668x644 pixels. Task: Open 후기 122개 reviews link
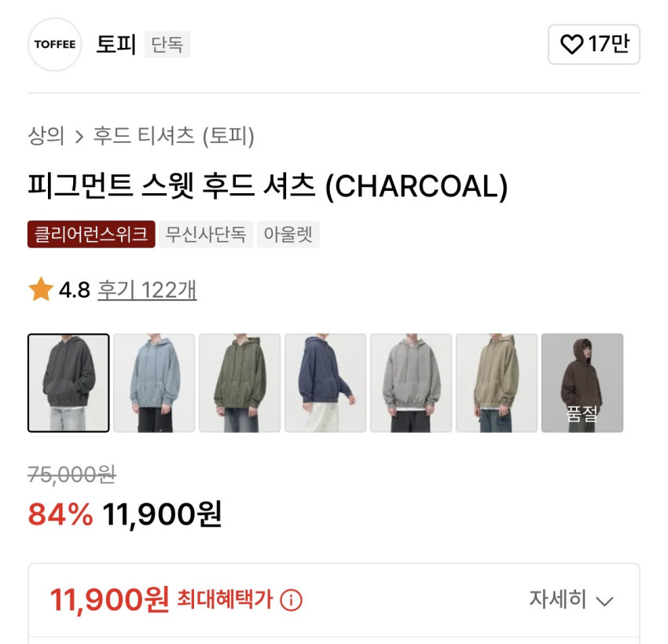point(147,290)
